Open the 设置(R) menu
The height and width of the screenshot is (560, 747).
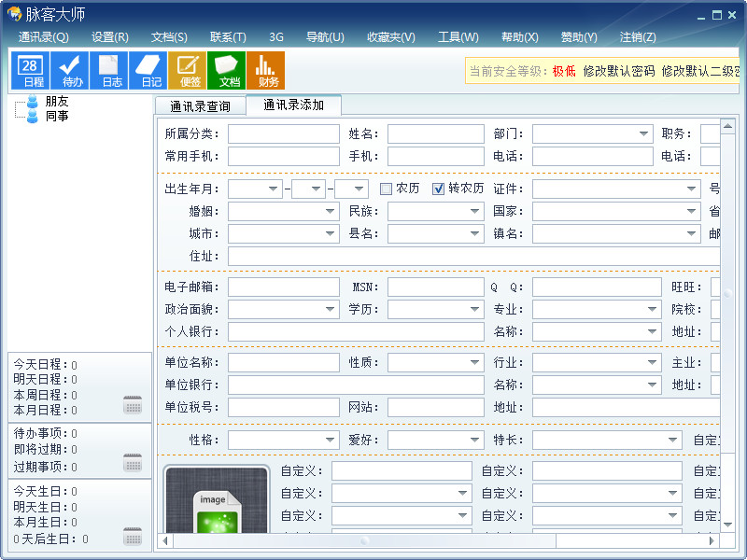[110, 37]
